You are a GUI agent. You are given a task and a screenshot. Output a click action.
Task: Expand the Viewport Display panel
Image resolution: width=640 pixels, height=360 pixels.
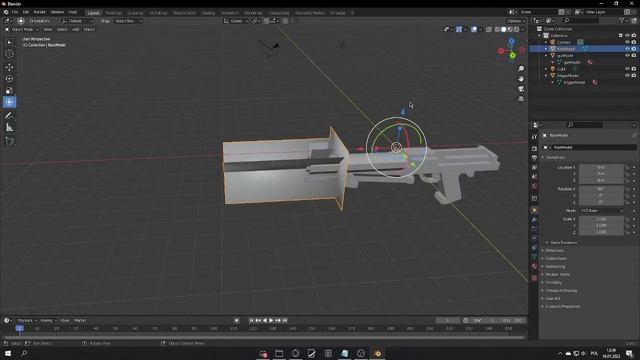pyautogui.click(x=561, y=291)
